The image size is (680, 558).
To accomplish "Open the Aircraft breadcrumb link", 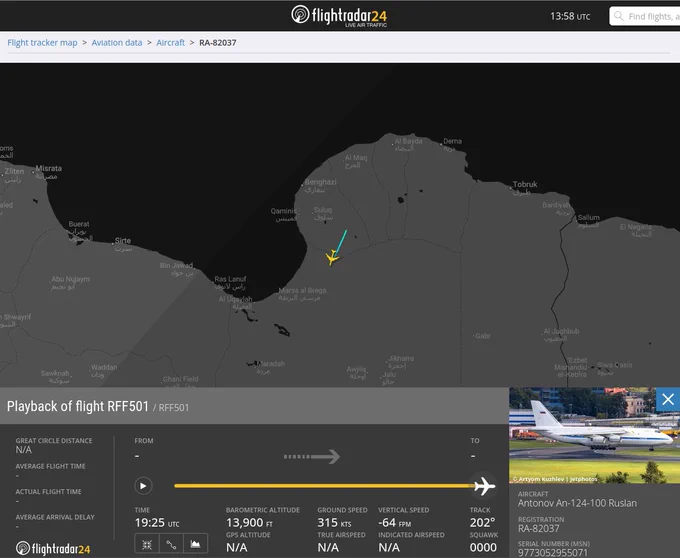I will point(170,42).
